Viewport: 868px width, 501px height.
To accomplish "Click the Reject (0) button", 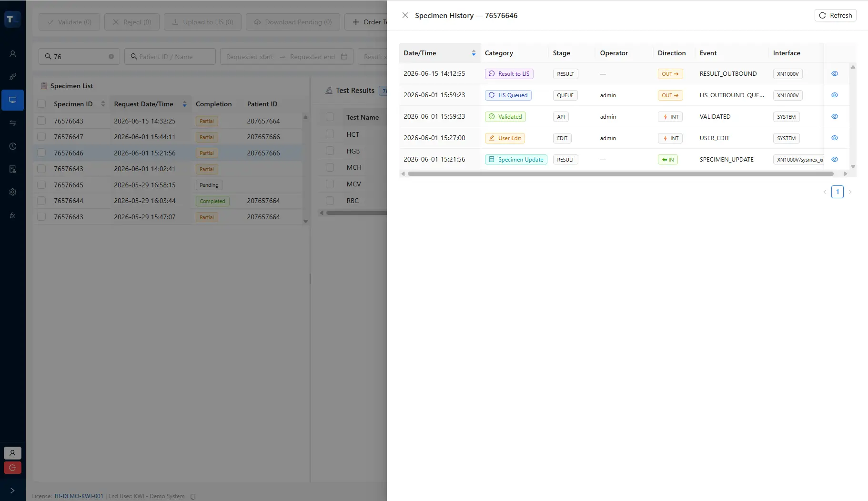I will click(x=131, y=22).
